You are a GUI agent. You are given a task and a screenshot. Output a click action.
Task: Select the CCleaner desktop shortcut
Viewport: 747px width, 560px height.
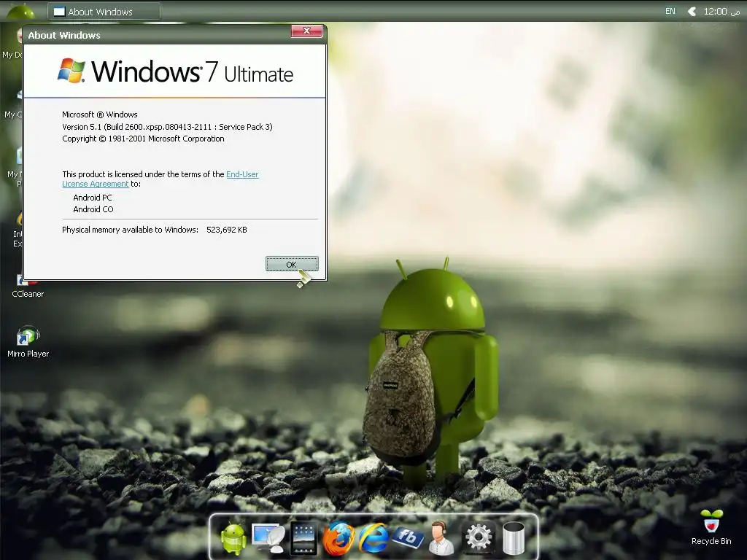coord(28,287)
